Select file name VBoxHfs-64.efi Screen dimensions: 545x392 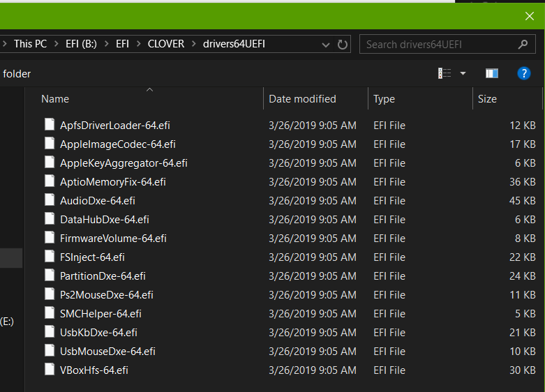point(94,370)
